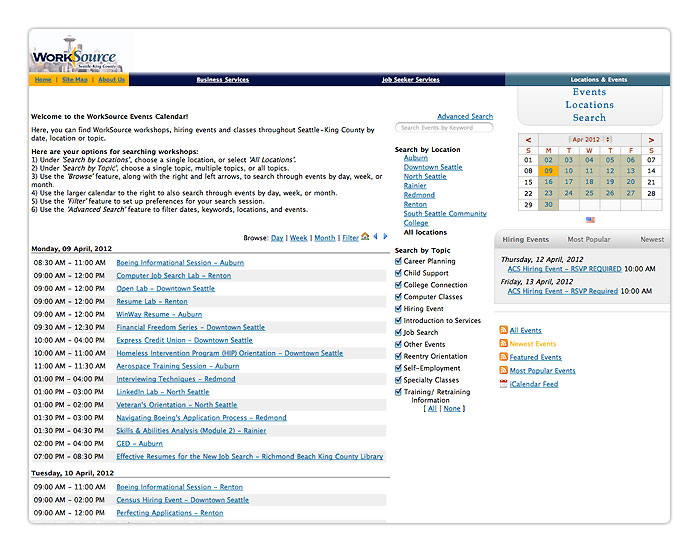Open the About Us link
700x553 pixels.
pos(112,79)
